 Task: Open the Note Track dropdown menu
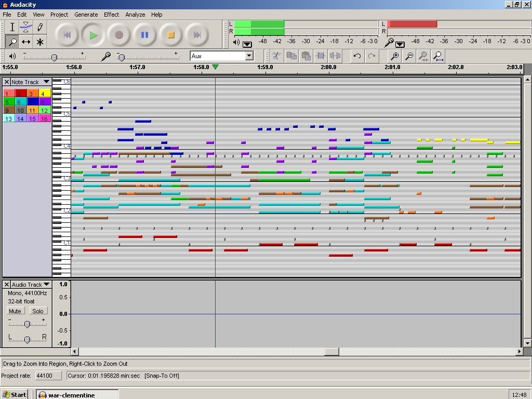click(31, 82)
